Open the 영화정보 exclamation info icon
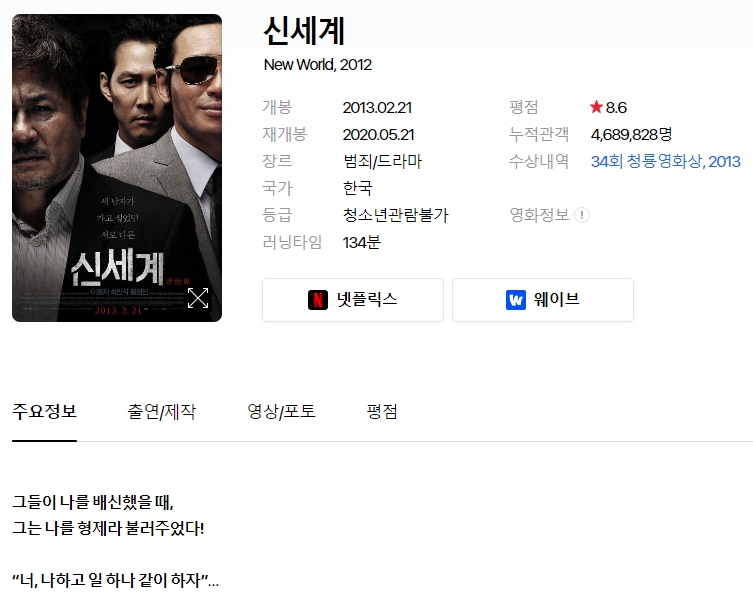Image resolution: width=753 pixels, height=603 pixels. pyautogui.click(x=582, y=215)
